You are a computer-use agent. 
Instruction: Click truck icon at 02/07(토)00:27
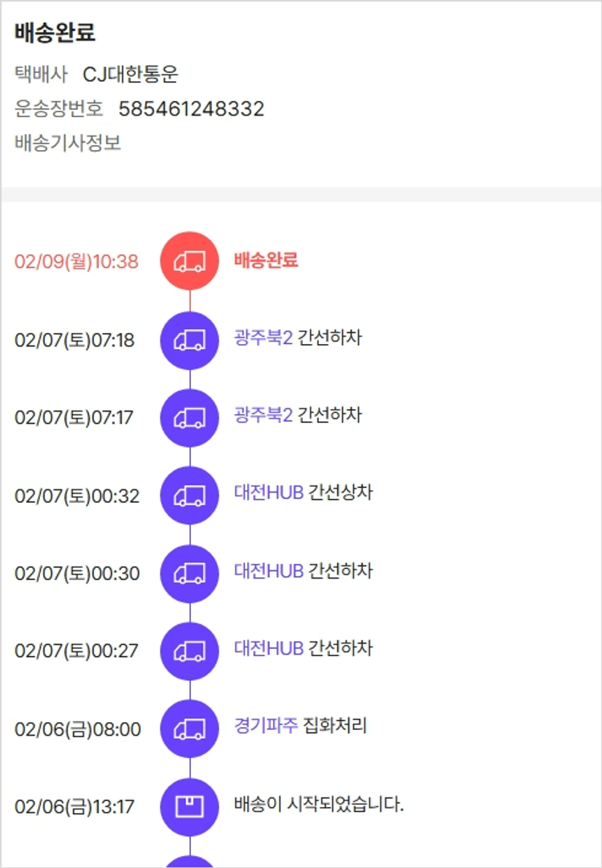click(189, 651)
